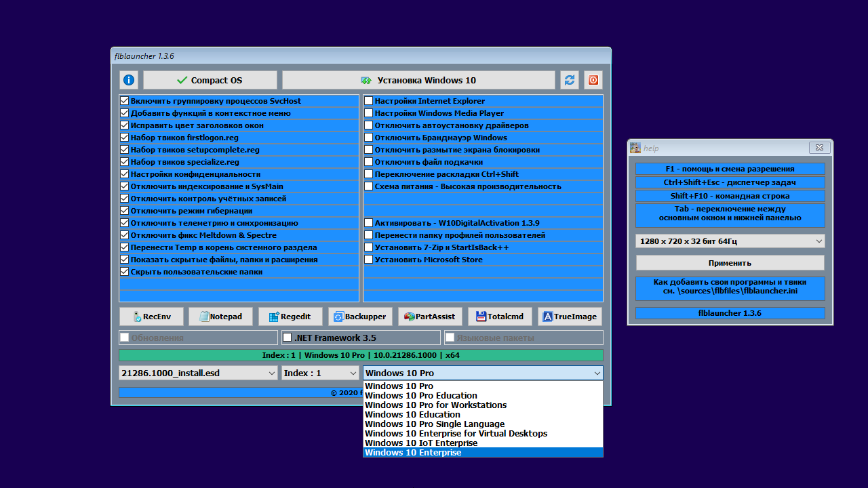
Task: Collapse the Windows 10 Pro edition dropdown
Action: (483, 373)
